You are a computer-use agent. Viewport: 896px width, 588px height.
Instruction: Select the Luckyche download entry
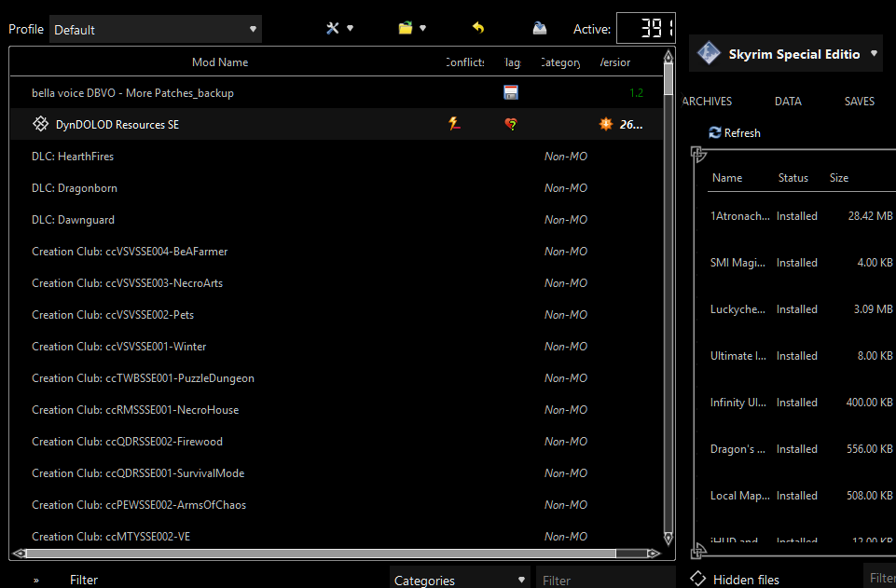click(x=801, y=308)
